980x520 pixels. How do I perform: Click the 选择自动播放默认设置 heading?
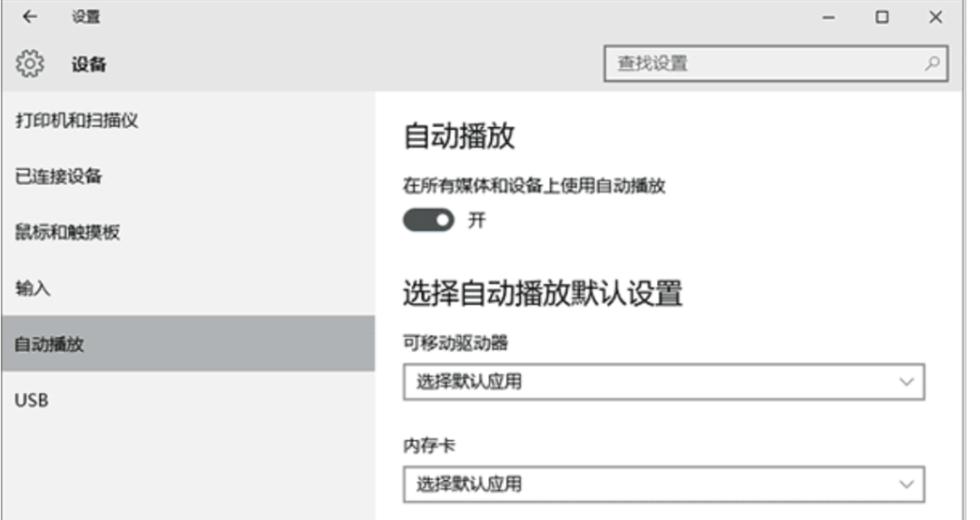(543, 293)
